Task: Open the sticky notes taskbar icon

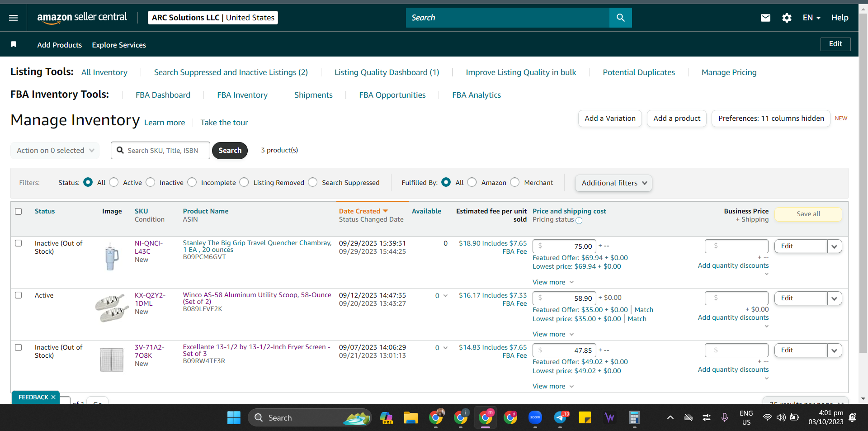Action: click(585, 417)
